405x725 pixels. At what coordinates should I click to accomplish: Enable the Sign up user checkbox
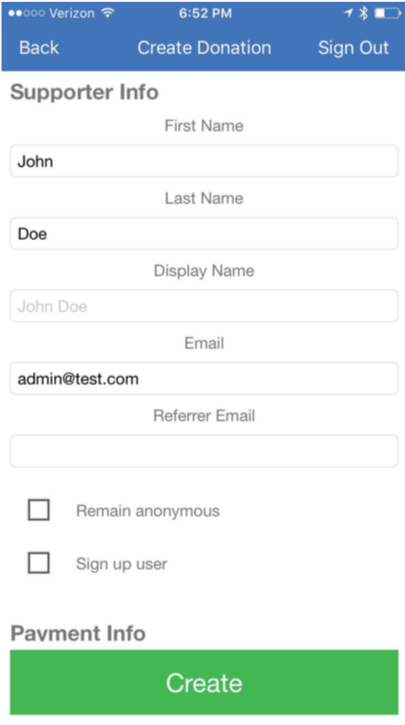tap(39, 563)
